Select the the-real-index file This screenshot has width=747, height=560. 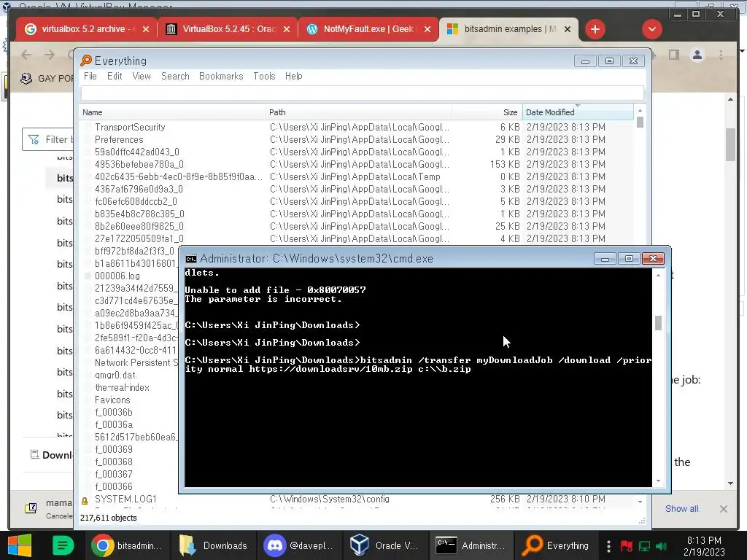click(x=122, y=388)
